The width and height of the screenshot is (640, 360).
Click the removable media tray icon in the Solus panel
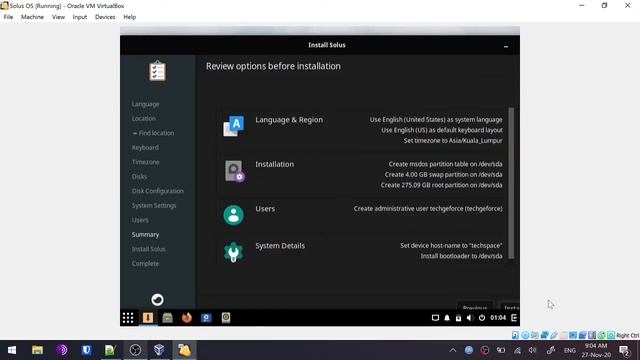[458, 318]
